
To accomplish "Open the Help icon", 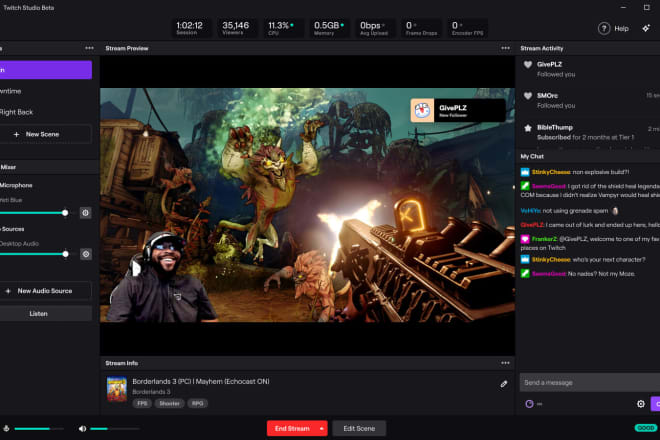I will click(604, 29).
